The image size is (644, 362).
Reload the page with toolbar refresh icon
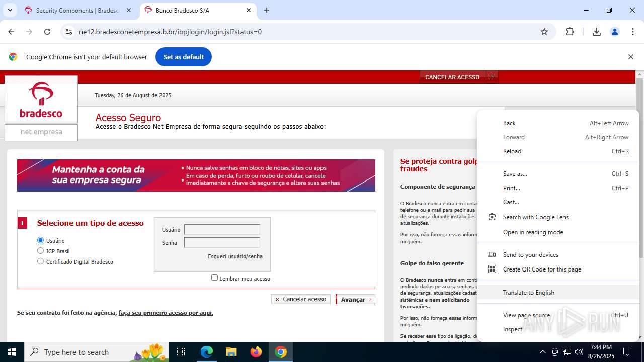(x=47, y=32)
